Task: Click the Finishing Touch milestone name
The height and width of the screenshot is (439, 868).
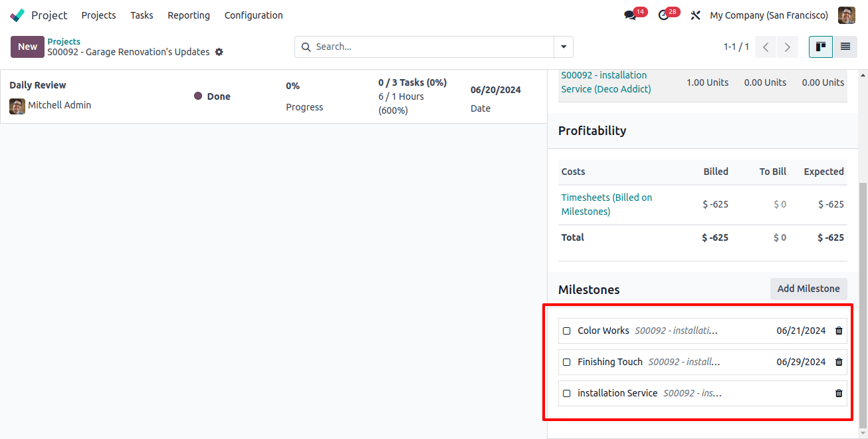Action: point(610,362)
